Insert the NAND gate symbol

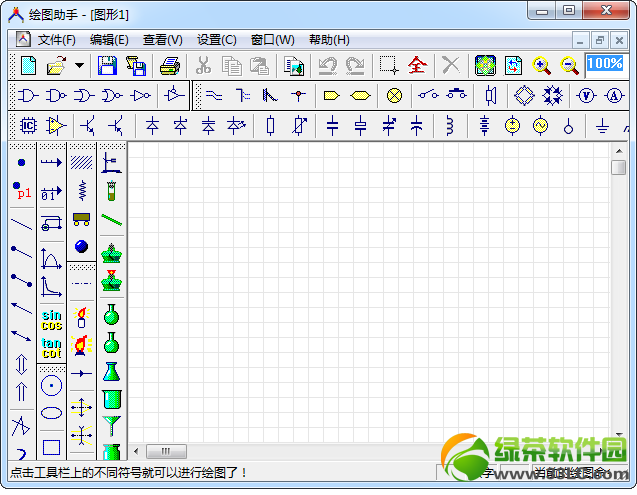click(x=56, y=96)
